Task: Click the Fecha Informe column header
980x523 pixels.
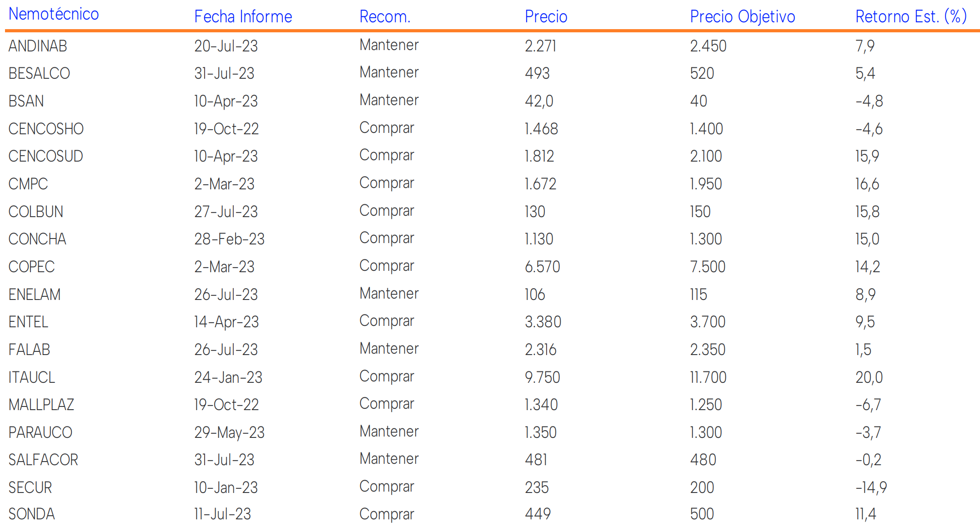Action: point(243,17)
